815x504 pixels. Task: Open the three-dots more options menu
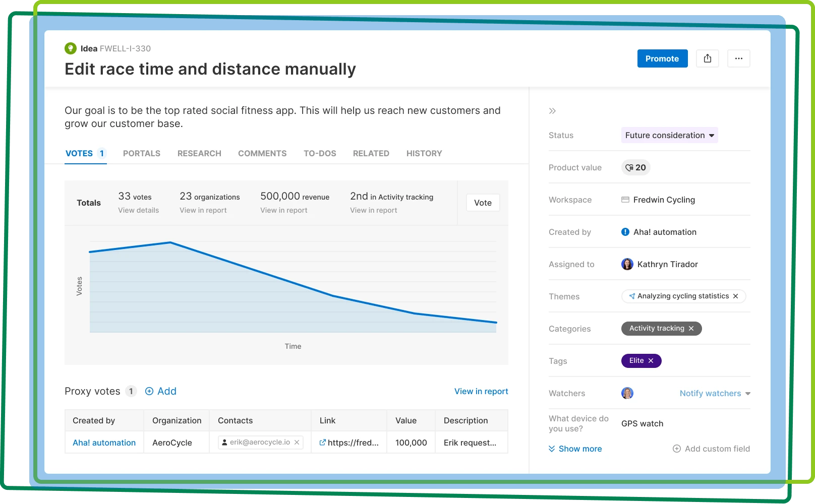pyautogui.click(x=739, y=58)
